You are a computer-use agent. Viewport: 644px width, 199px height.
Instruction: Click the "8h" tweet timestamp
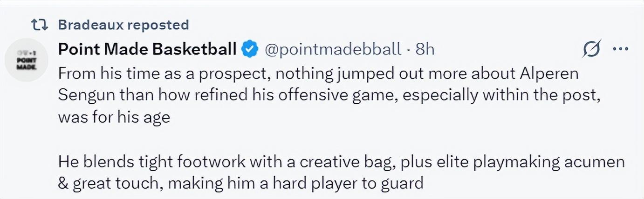425,49
